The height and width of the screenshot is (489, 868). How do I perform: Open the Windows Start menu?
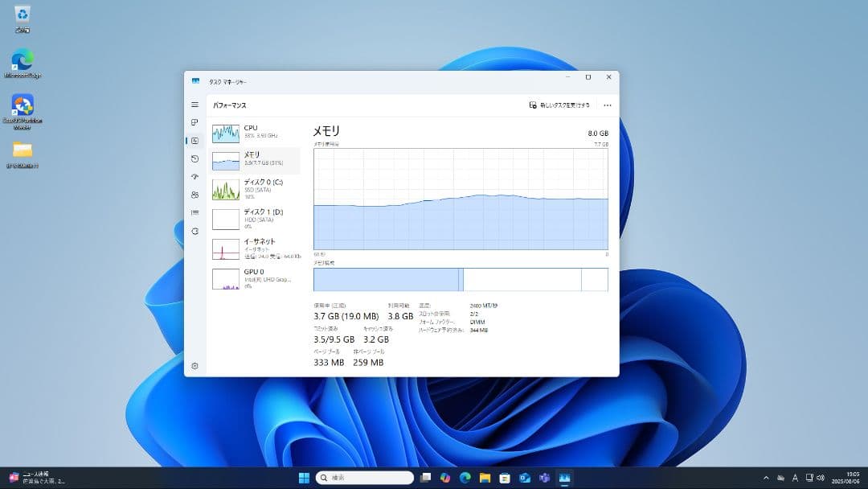[304, 477]
